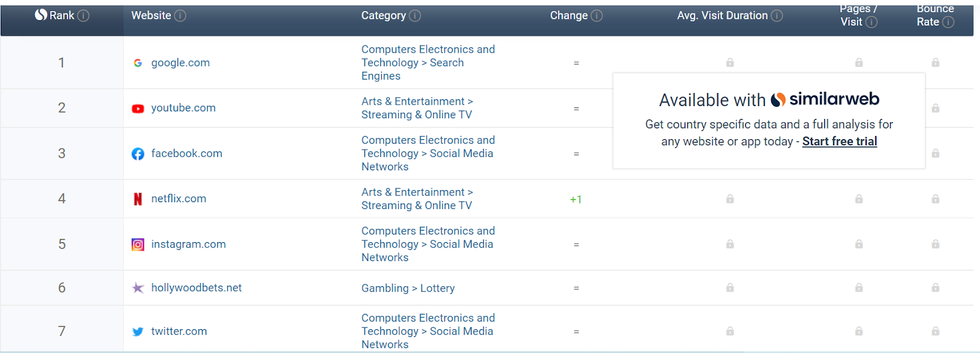Open netflix.com Streaming & Online TV category

pyautogui.click(x=417, y=199)
